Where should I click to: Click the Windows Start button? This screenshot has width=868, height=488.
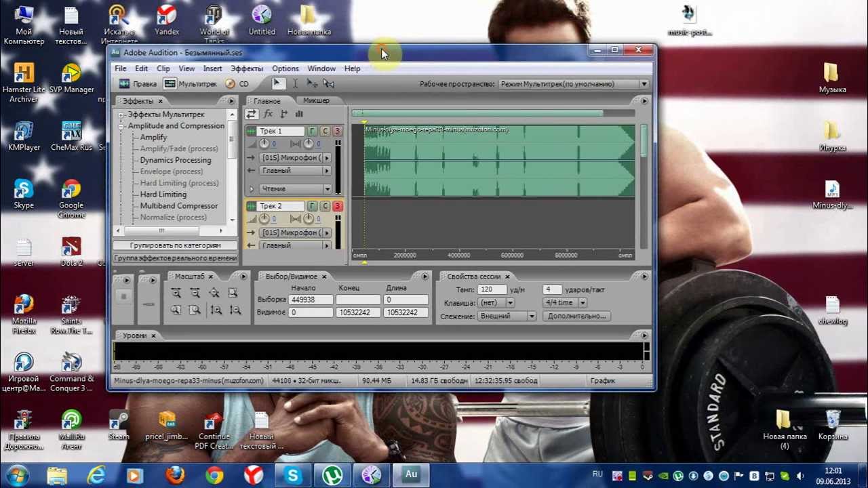(16, 475)
